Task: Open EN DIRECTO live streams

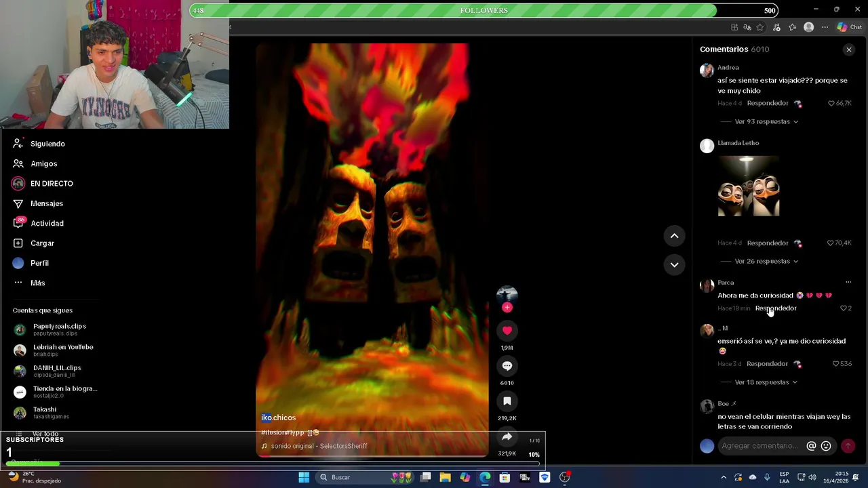Action: 42,184
